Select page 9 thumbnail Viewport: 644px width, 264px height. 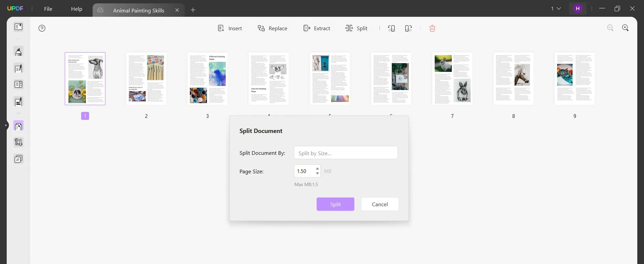575,79
